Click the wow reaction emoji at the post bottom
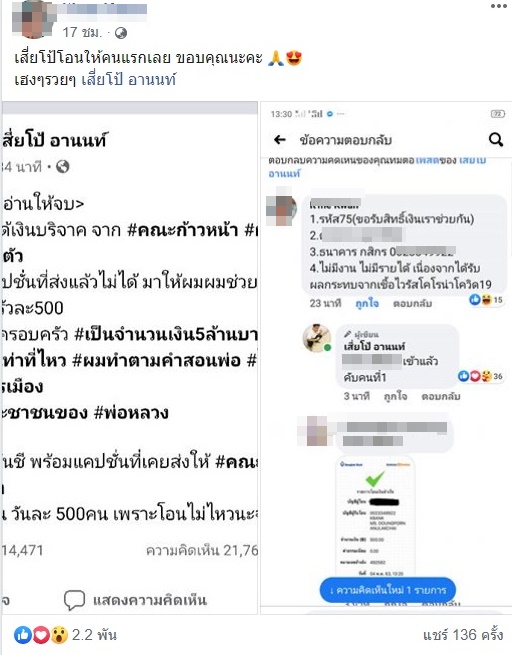 59,635
